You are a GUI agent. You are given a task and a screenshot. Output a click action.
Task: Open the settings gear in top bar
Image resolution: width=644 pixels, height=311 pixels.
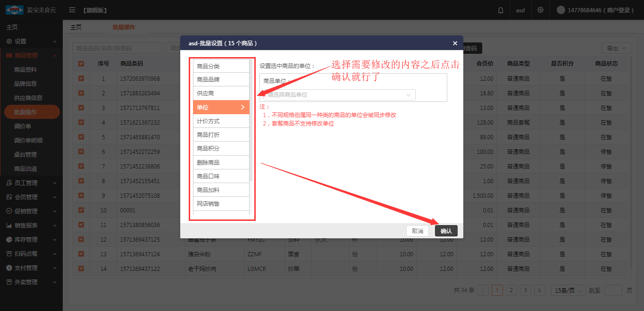(x=540, y=10)
